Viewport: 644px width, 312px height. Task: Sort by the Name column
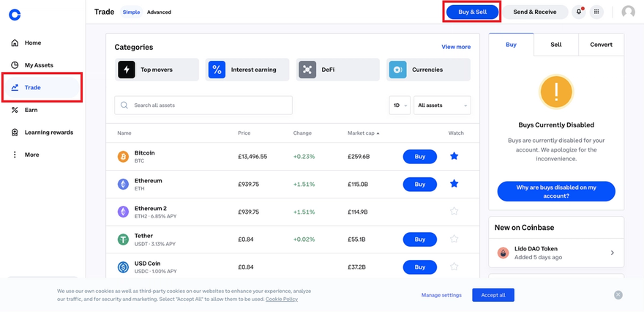point(124,133)
